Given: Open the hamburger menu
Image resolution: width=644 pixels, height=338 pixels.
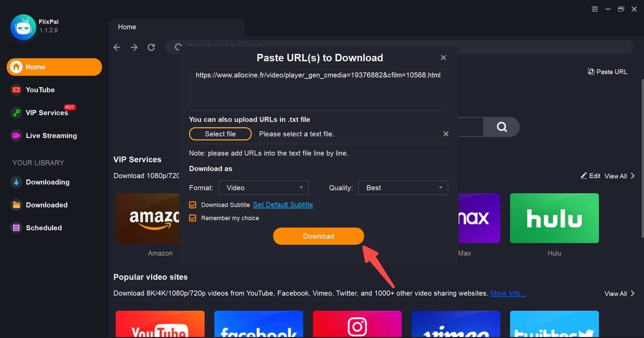Looking at the screenshot, I should [x=595, y=9].
